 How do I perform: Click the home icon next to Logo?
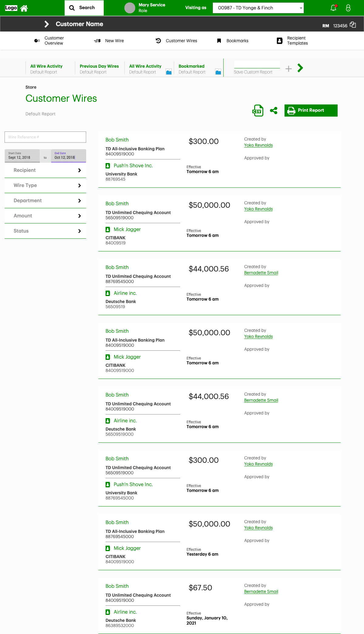tap(24, 8)
